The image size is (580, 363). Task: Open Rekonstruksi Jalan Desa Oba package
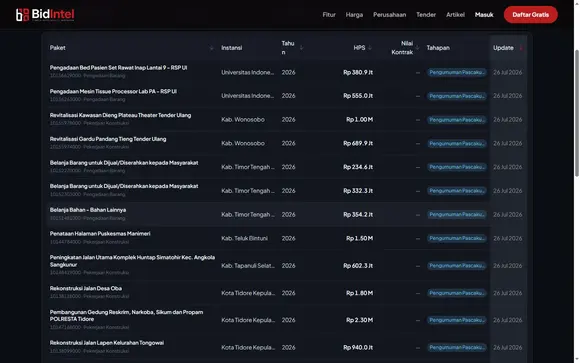86,288
